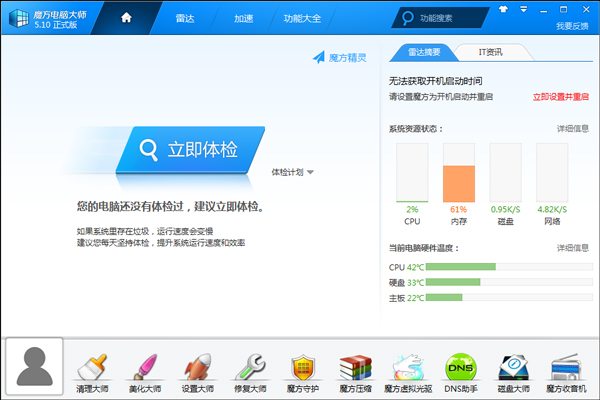
Task: Click the skin (shirt) icon
Action: pyautogui.click(x=503, y=9)
